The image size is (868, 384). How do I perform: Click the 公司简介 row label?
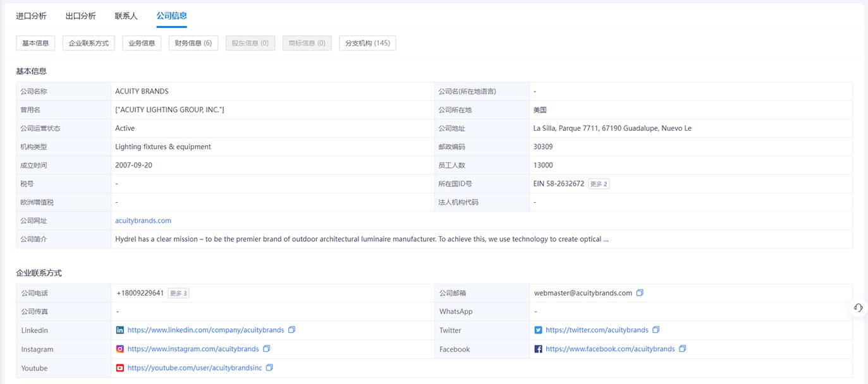[34, 239]
